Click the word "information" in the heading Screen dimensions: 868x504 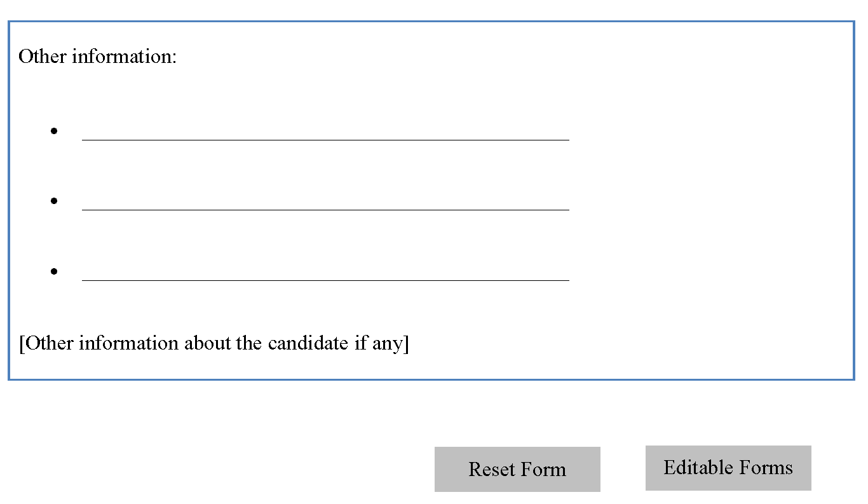pyautogui.click(x=124, y=56)
